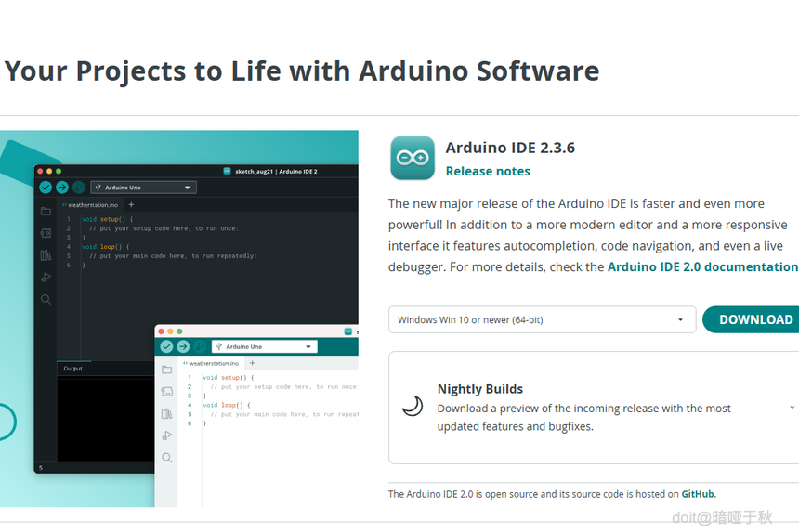Click the DOWNLOAD button
This screenshot has height=532, width=799.
point(752,319)
